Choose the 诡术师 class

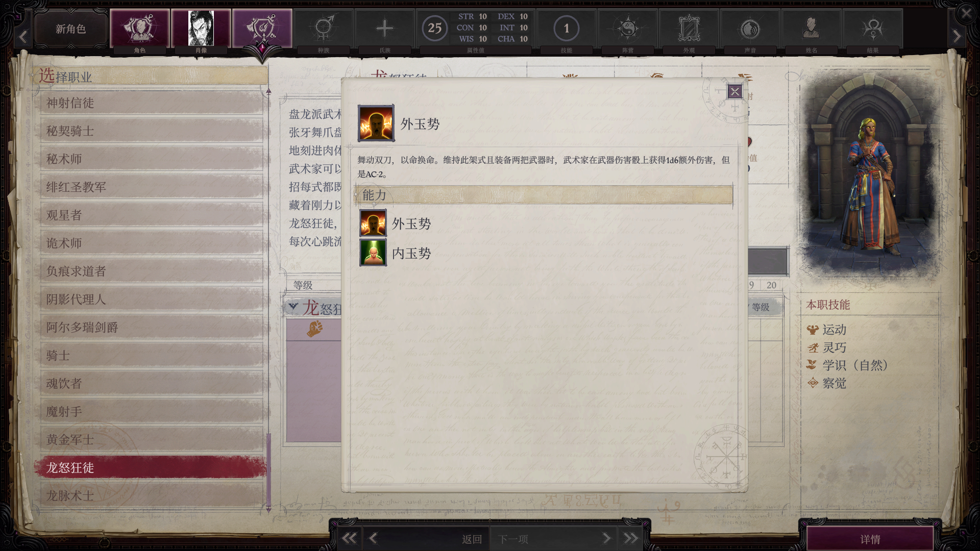point(152,243)
